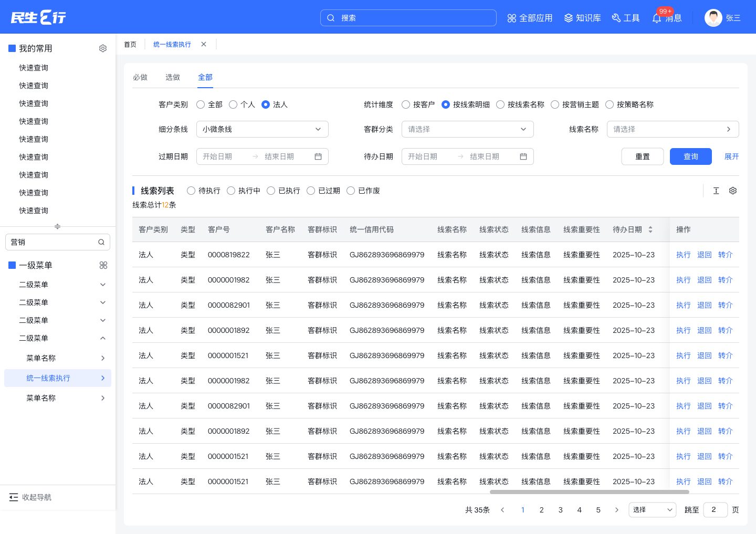Select 个人 customer type radio
This screenshot has height=534, width=756.
233,104
